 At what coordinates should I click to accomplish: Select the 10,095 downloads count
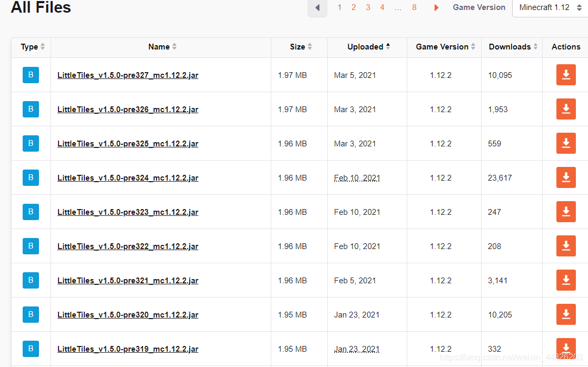coord(500,75)
